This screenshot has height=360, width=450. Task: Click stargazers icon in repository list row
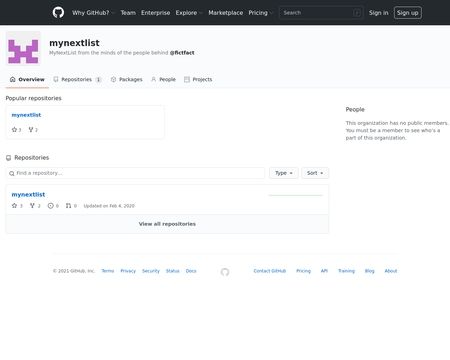tap(14, 206)
